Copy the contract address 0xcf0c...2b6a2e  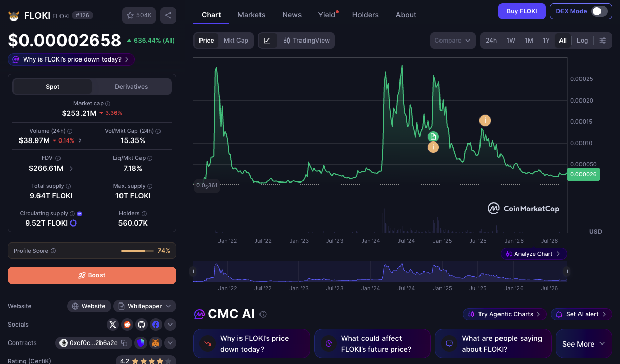125,343
